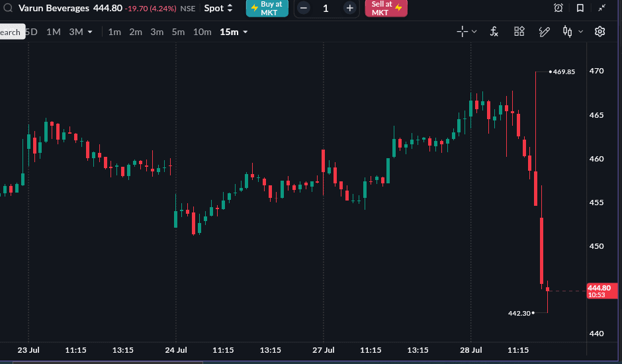Switch to 2m interval

(x=135, y=32)
